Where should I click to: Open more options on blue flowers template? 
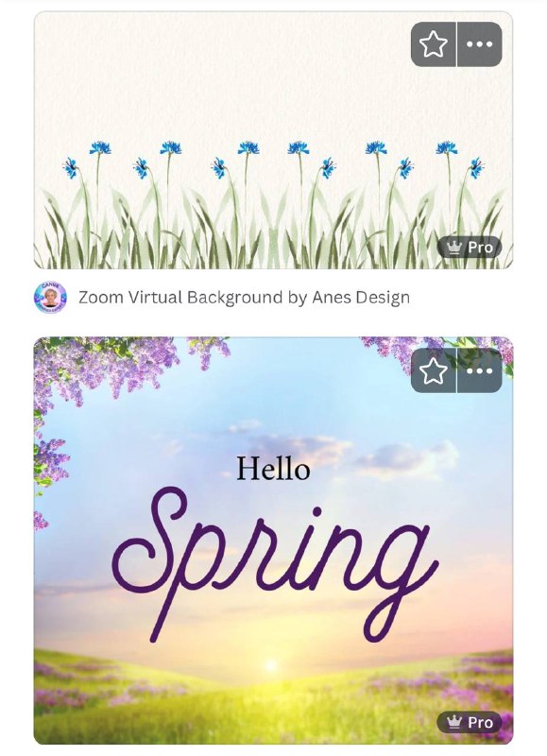[x=480, y=44]
